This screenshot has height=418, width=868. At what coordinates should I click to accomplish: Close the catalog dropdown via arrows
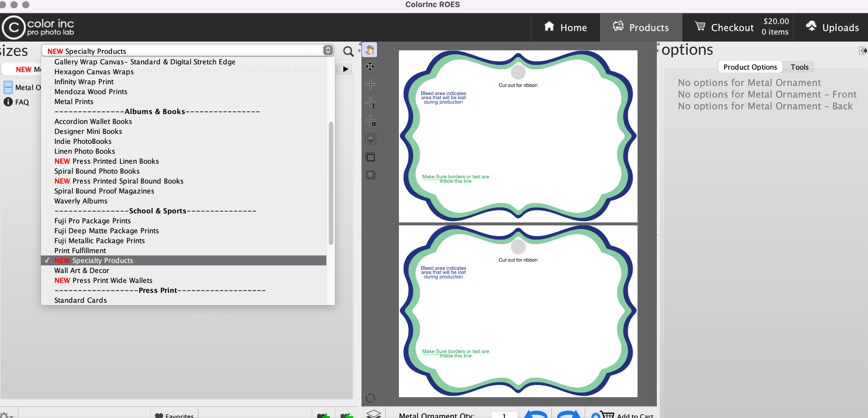pos(328,51)
